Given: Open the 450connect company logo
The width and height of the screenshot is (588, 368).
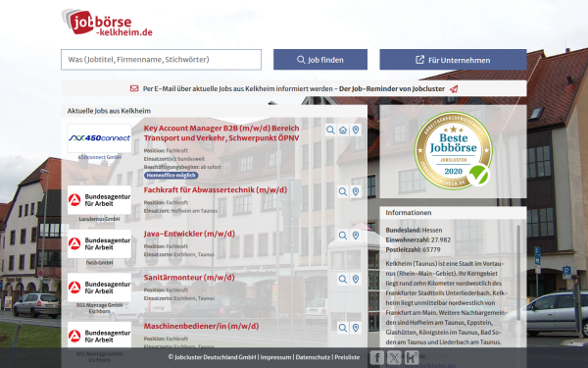Looking at the screenshot, I should click(x=99, y=138).
